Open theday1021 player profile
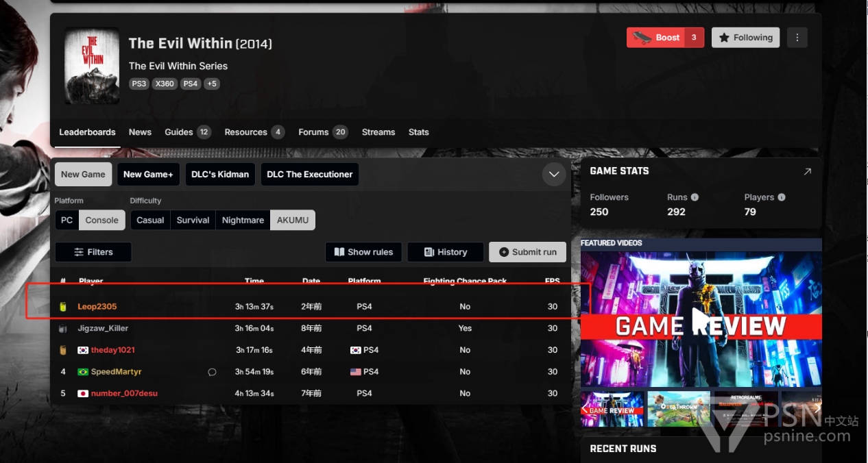Image resolution: width=868 pixels, height=463 pixels. [x=112, y=350]
